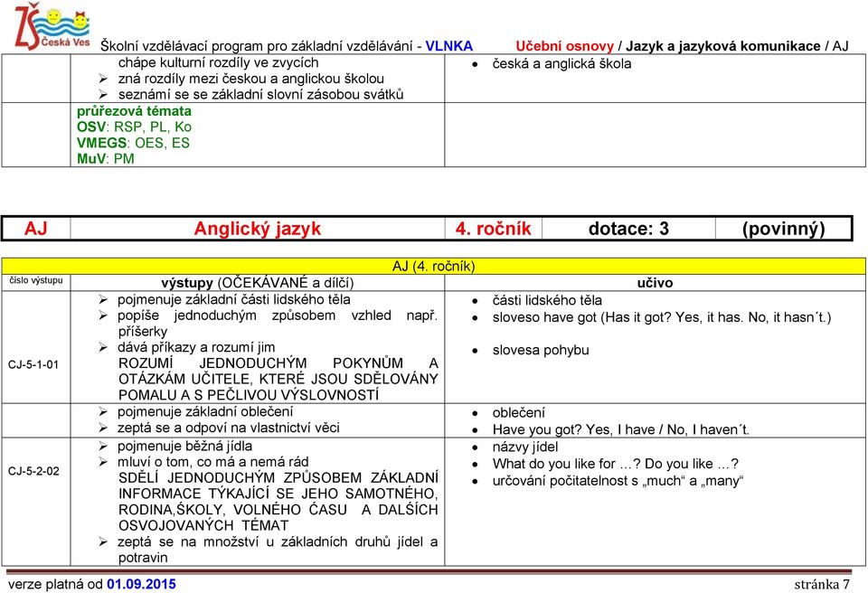Click 'mluví o tom, co má a nemá rád'

click(212, 462)
